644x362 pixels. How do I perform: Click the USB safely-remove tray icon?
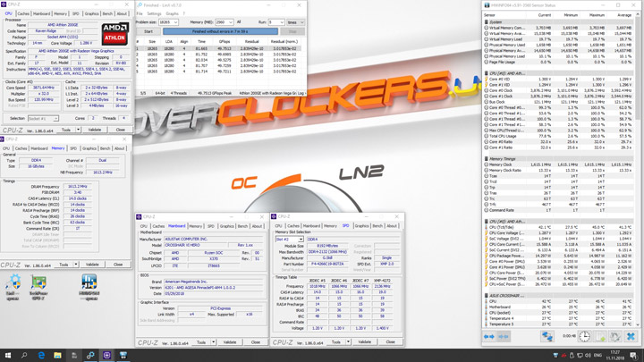(x=572, y=356)
